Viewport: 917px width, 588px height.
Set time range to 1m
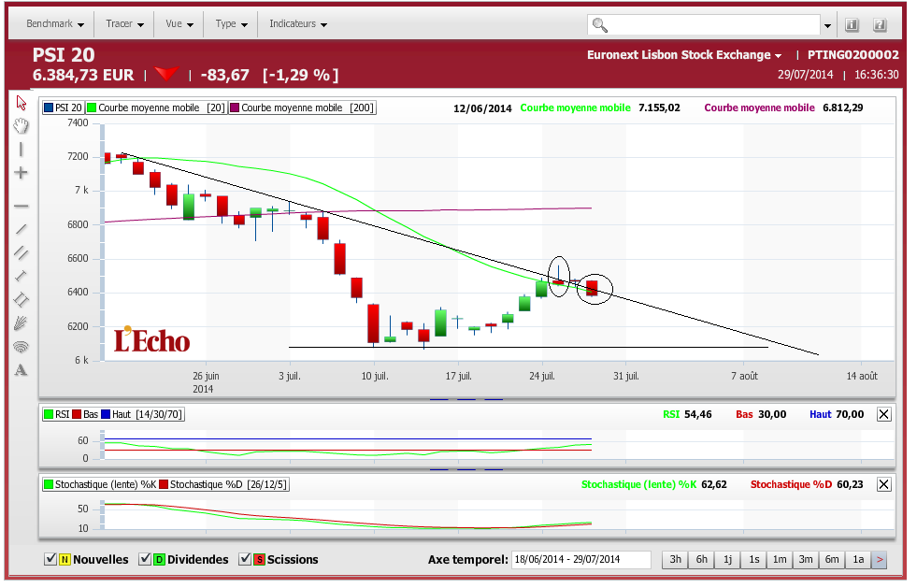[780, 559]
